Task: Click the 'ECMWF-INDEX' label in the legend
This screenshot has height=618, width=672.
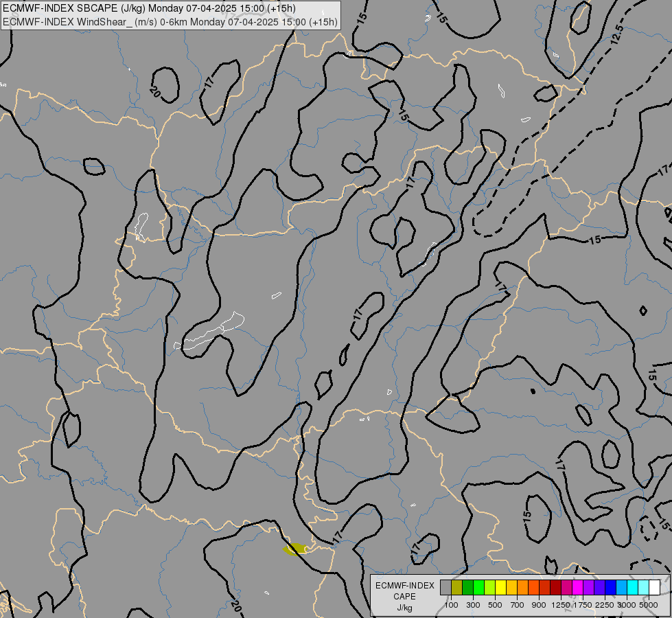Action: 405,586
